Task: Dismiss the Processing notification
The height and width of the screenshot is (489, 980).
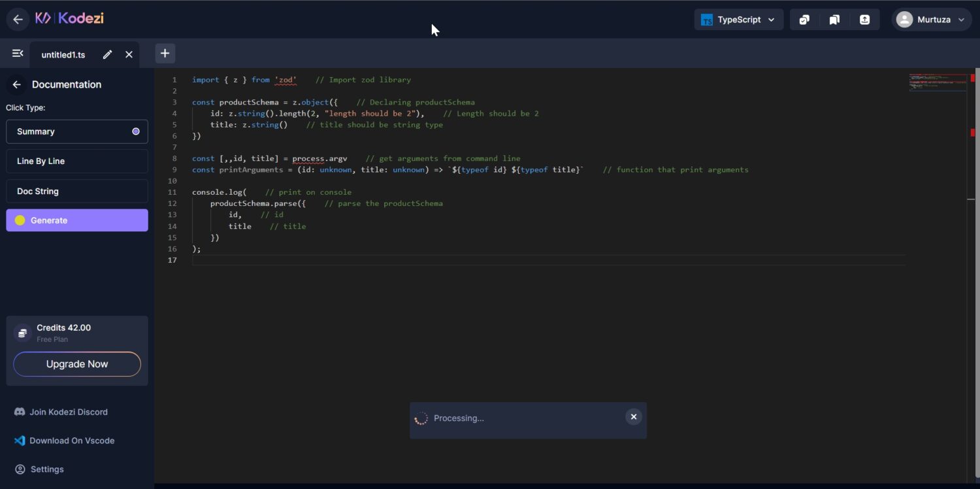Action: (633, 417)
